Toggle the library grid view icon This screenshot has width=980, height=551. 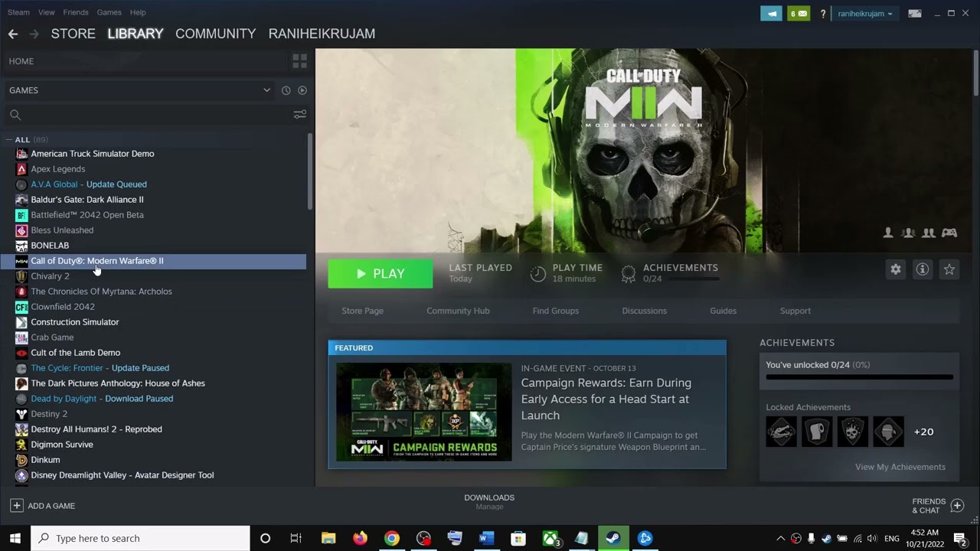click(x=299, y=61)
